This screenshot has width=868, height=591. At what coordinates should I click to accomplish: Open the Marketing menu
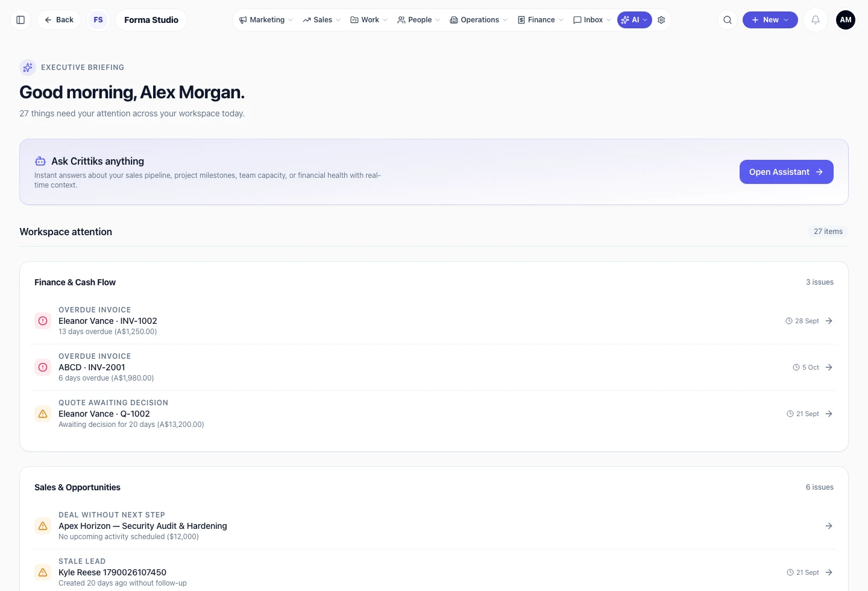pyautogui.click(x=266, y=20)
